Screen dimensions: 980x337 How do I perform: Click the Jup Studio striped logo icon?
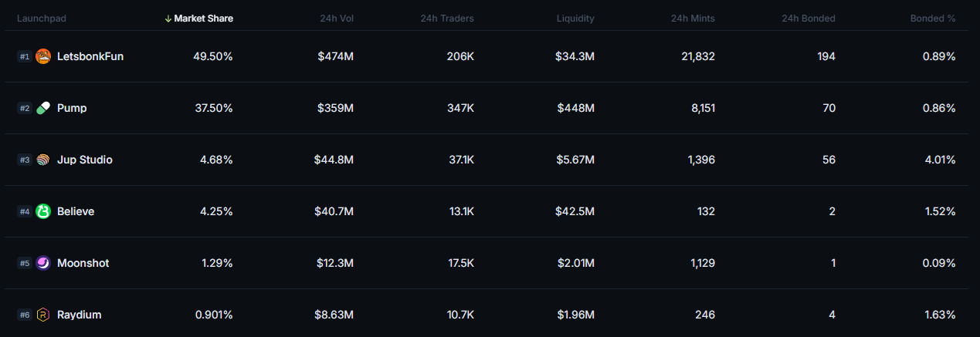(43, 160)
